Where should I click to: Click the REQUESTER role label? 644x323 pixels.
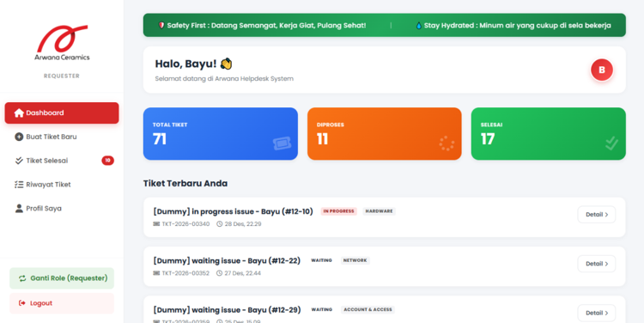62,76
